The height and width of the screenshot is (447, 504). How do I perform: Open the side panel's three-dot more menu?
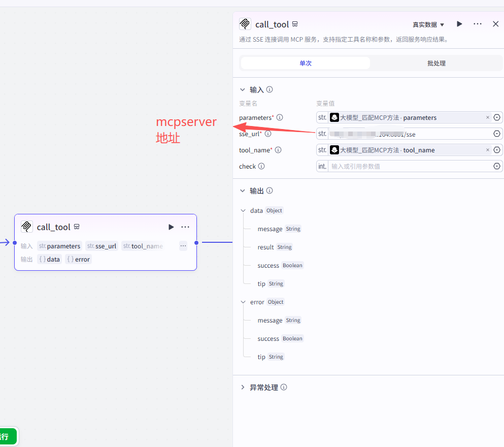(x=478, y=24)
